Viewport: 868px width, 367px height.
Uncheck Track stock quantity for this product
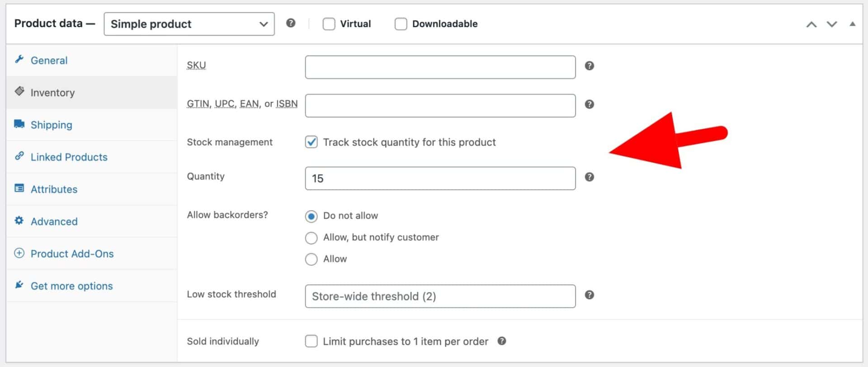coord(311,142)
